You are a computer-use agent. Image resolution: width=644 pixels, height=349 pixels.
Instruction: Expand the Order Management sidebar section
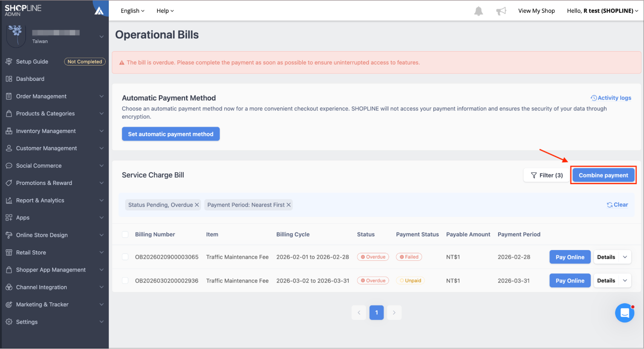click(55, 96)
